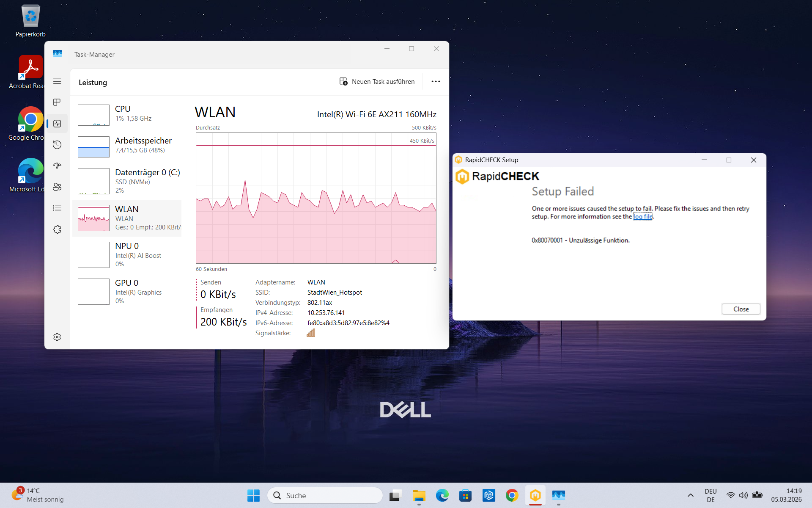Open Task Manager hamburger navigation menu
Viewport: 812px width, 508px height.
tap(57, 81)
